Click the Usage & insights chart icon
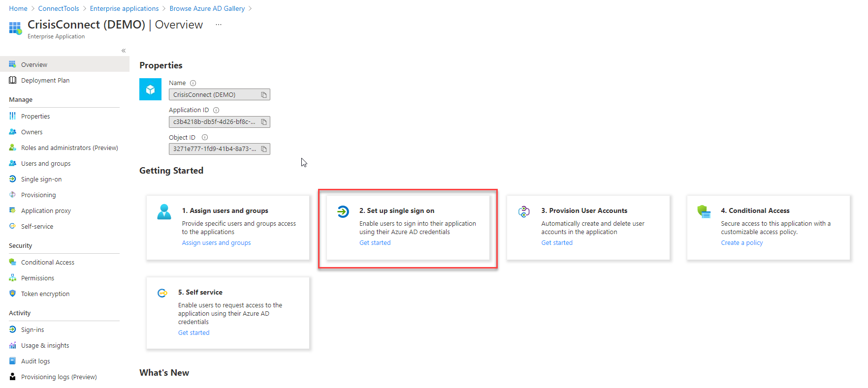The width and height of the screenshot is (868, 388). 12,345
